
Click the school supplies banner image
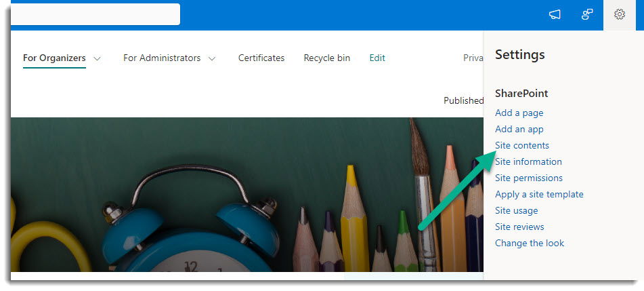(247, 194)
